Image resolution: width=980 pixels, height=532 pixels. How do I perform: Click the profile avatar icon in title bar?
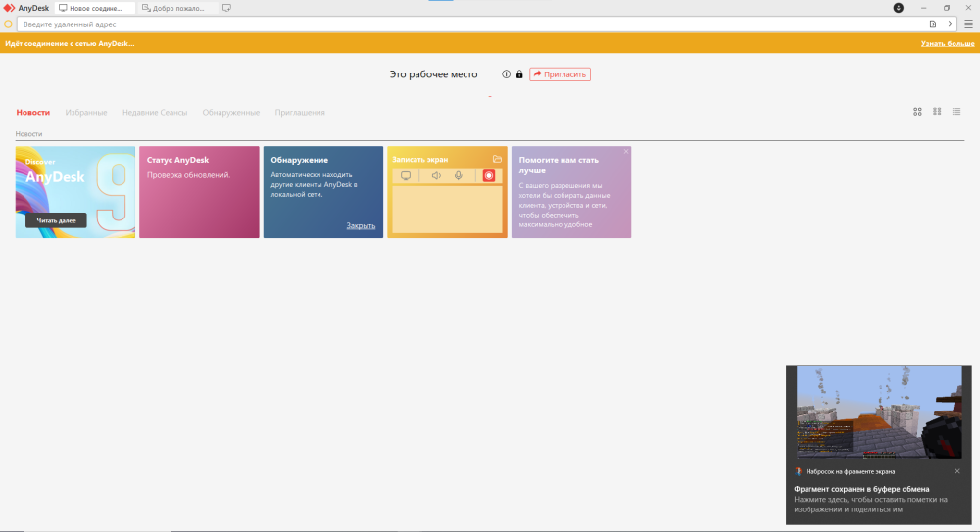(x=898, y=8)
